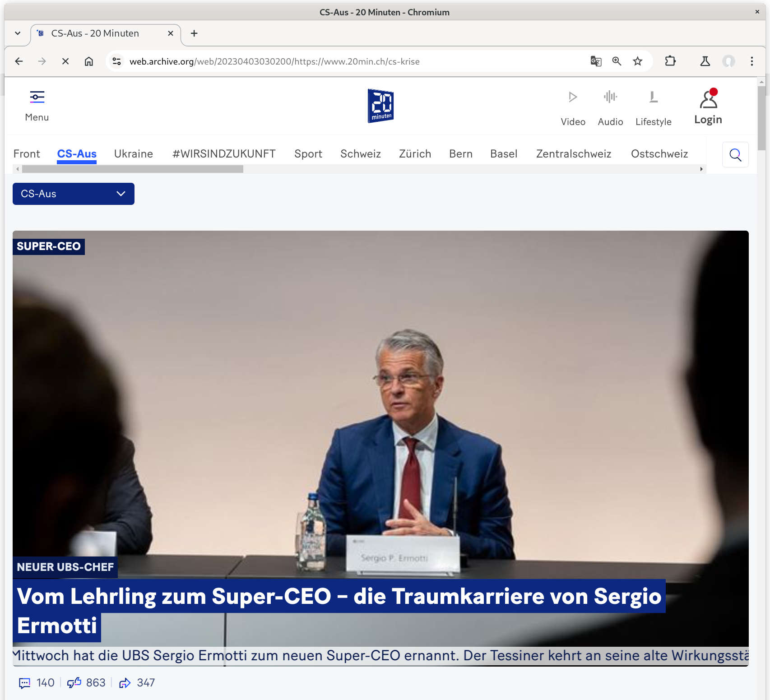The image size is (770, 700).
Task: Open the Video section icon
Action: [573, 97]
